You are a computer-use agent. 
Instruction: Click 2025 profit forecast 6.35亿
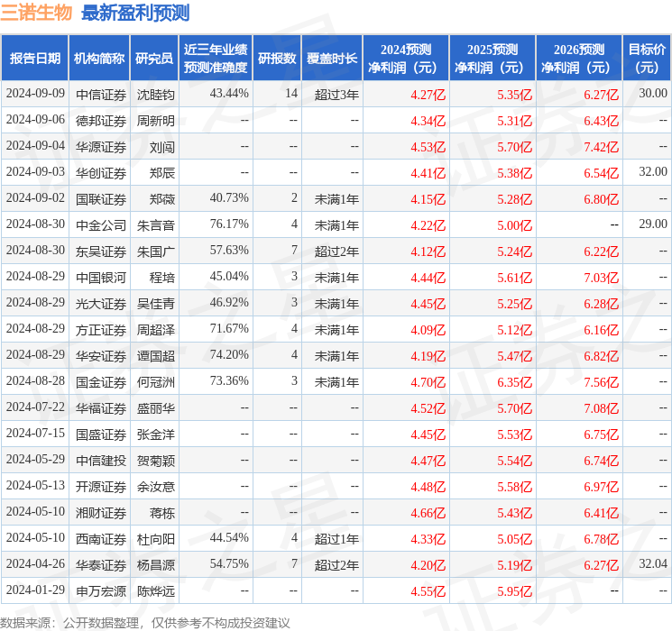click(515, 382)
